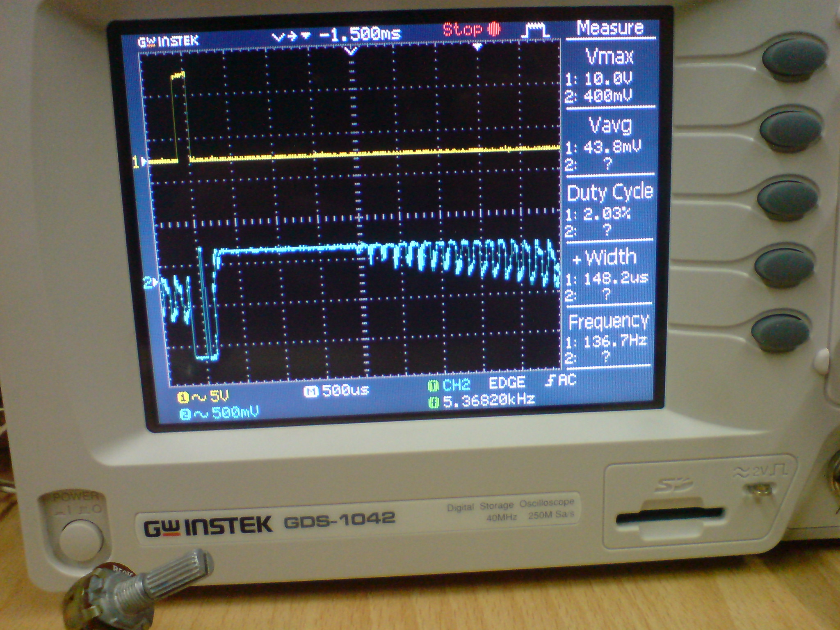Select channel 2 ground marker
Viewport: 840px width, 630px height.
(x=150, y=283)
